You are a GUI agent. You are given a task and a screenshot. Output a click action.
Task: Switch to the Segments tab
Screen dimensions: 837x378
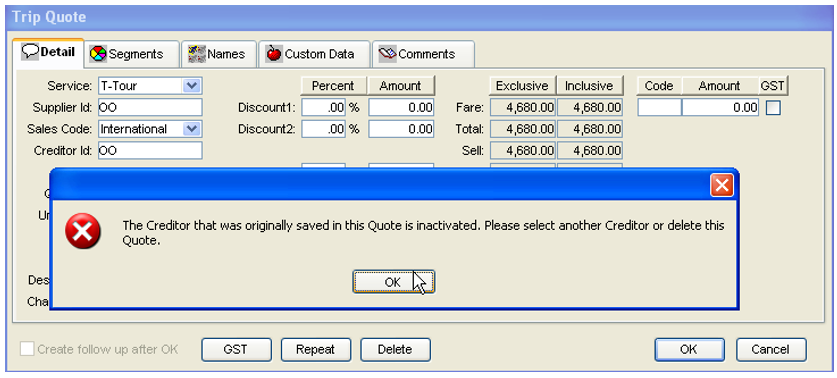pyautogui.click(x=133, y=54)
